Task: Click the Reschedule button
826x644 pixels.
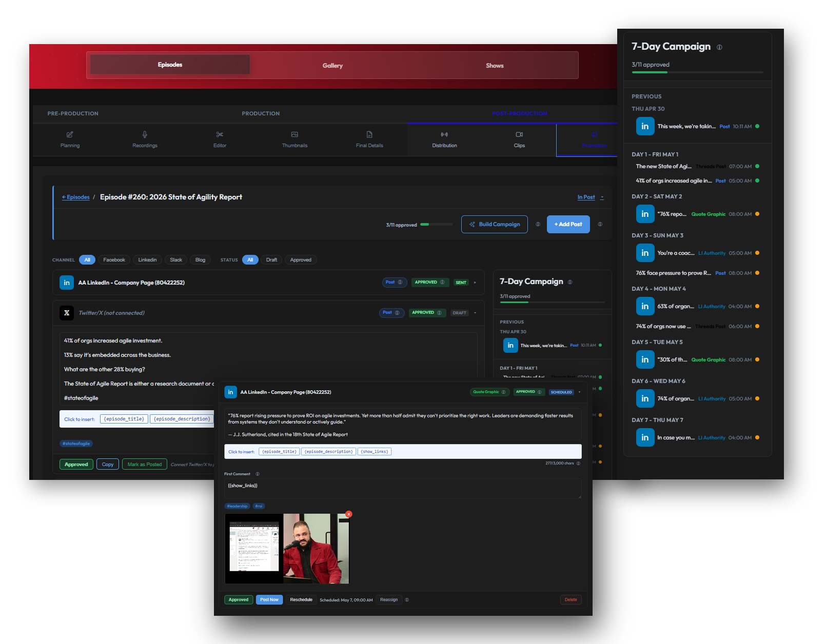Action: pos(301,599)
